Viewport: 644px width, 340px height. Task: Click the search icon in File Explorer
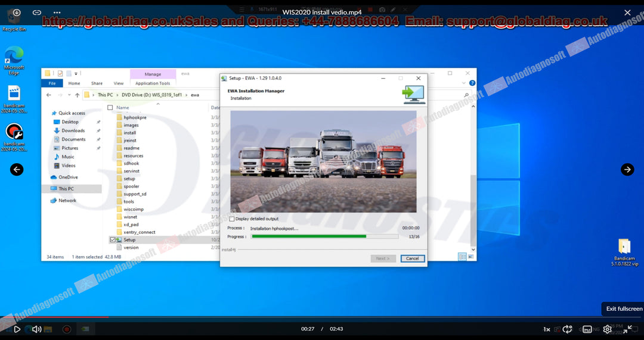[x=466, y=95]
